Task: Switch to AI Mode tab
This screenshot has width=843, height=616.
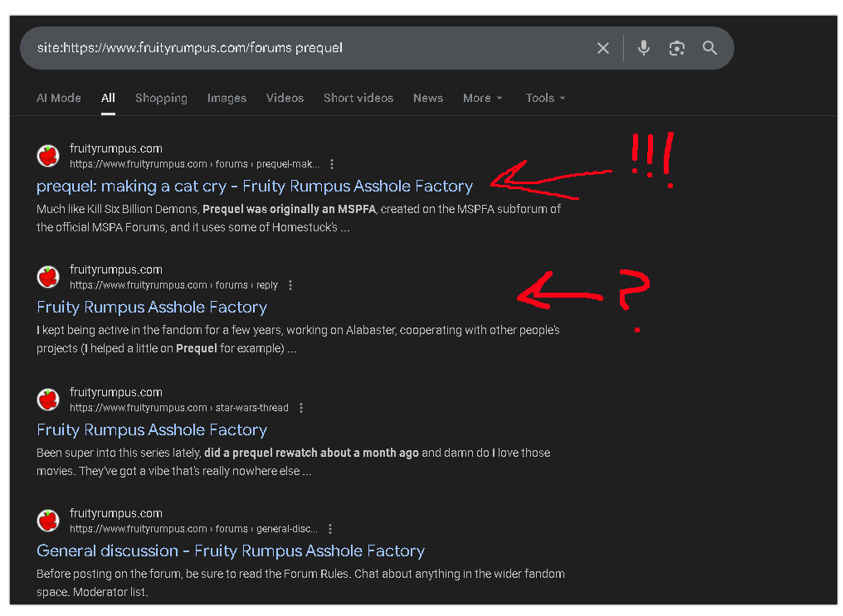Action: (59, 99)
